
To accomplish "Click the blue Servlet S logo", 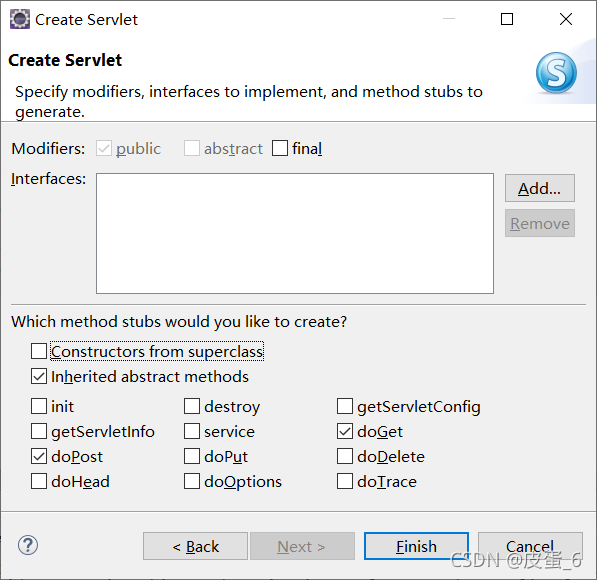I will [556, 72].
